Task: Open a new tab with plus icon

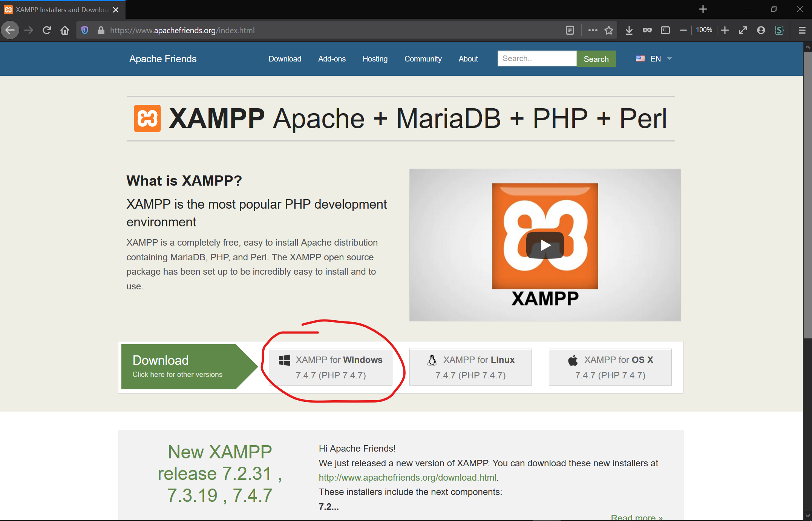Action: coord(703,9)
